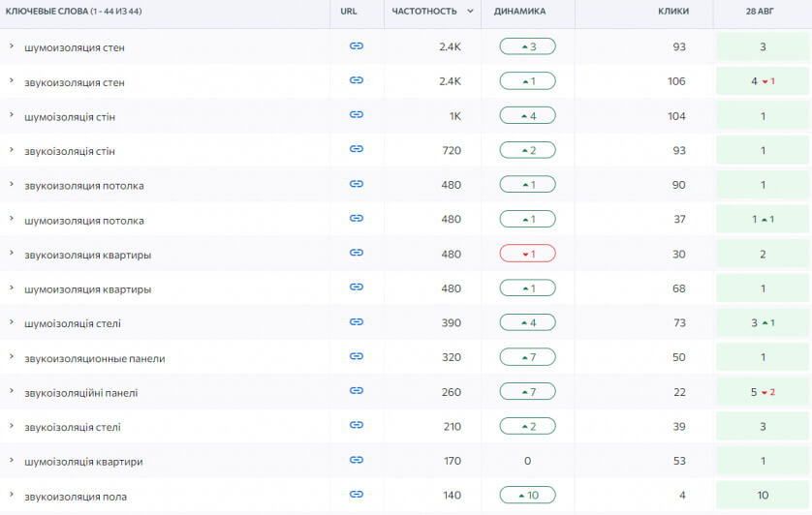Viewport: 812px width, 515px height.
Task: Open URL link for шумоизоляция квартиры
Action: tap(357, 288)
